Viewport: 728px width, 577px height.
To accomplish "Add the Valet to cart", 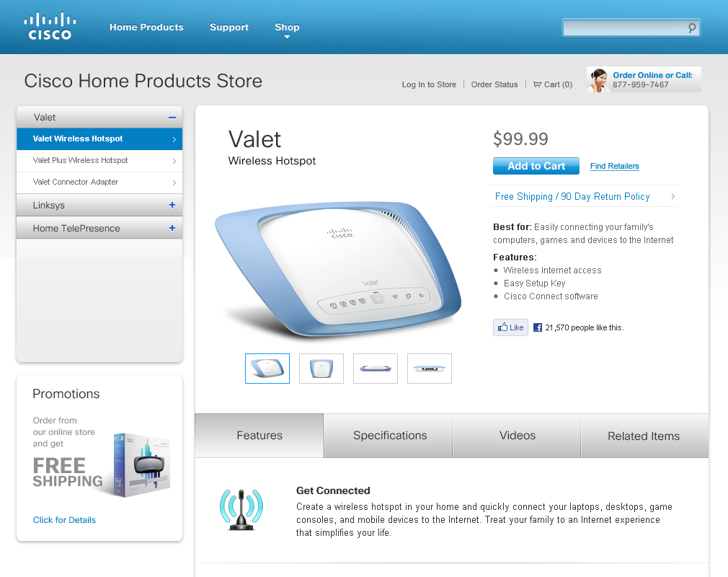I will point(536,166).
